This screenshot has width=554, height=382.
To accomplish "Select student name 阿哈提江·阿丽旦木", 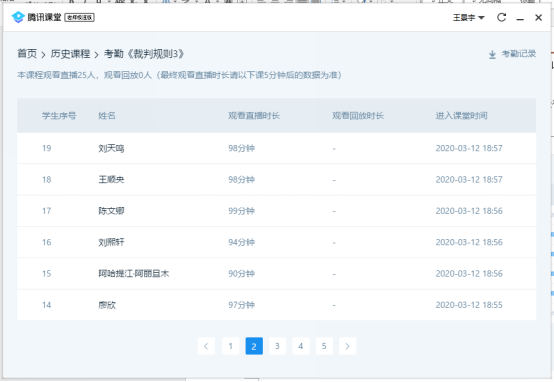I will [134, 274].
